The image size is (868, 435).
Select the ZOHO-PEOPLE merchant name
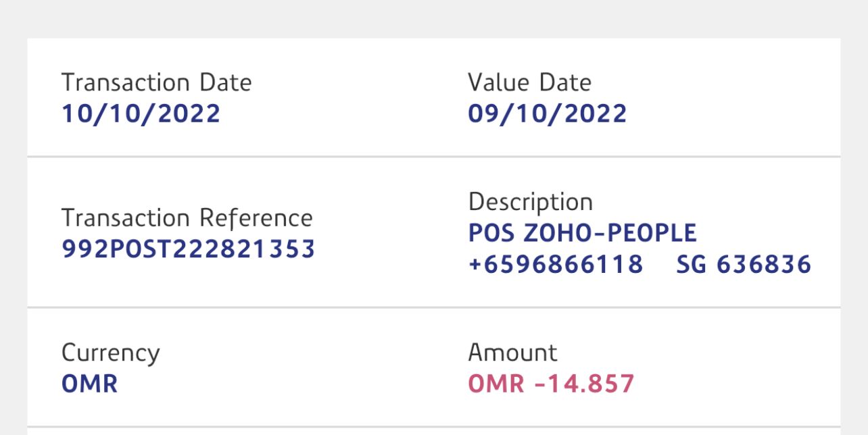(610, 233)
